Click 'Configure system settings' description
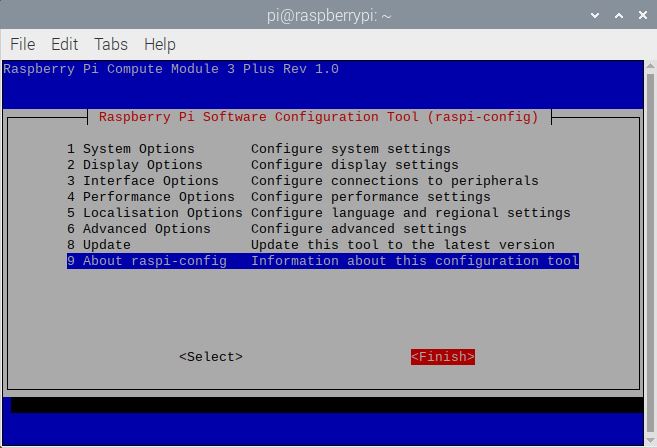 tap(351, 149)
